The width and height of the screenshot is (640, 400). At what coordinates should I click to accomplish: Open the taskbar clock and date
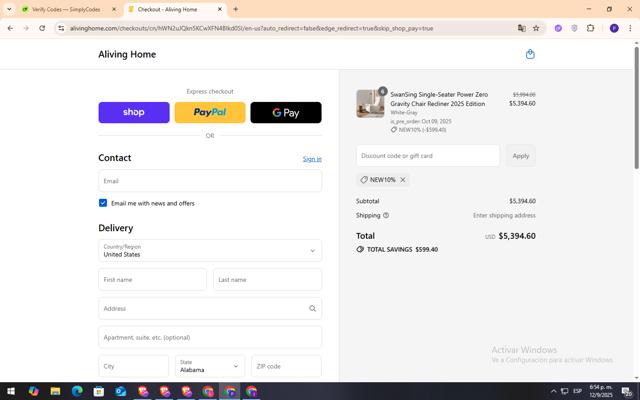coord(601,391)
